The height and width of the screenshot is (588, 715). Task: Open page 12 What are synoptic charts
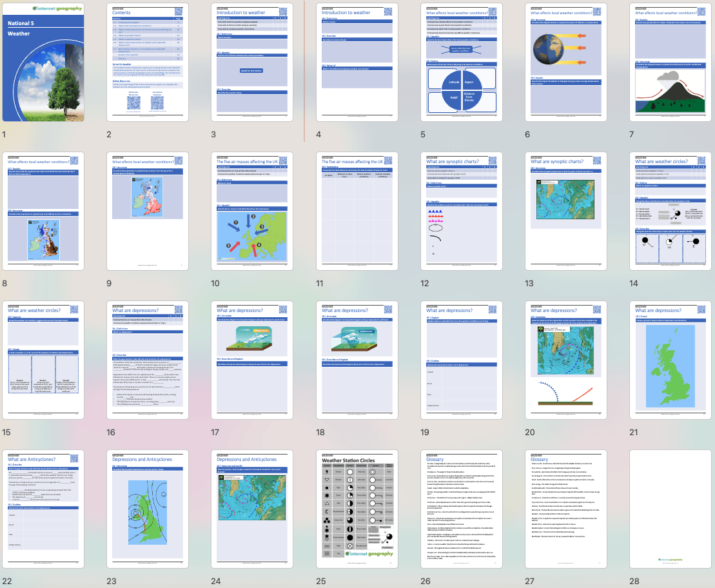[461, 210]
